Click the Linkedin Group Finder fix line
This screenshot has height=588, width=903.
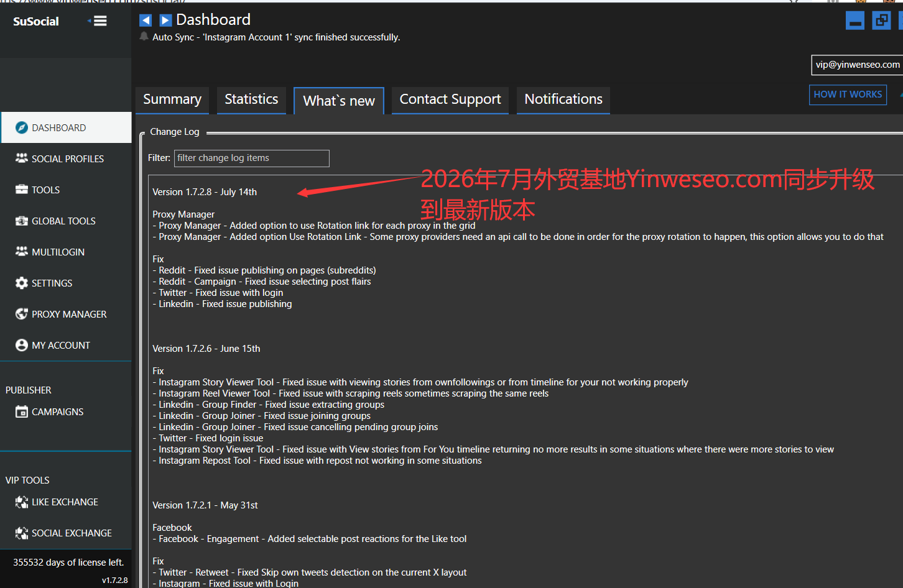269,405
